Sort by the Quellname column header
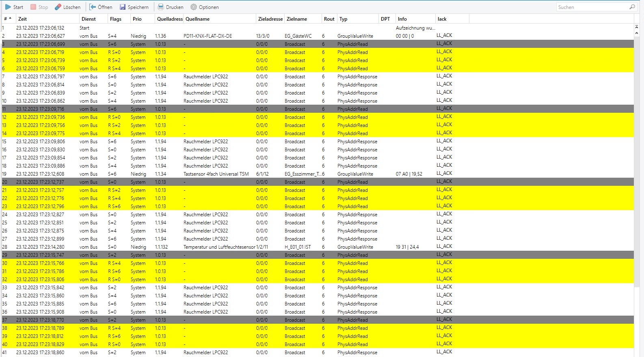Screen dimensions: 644x357 point(198,19)
